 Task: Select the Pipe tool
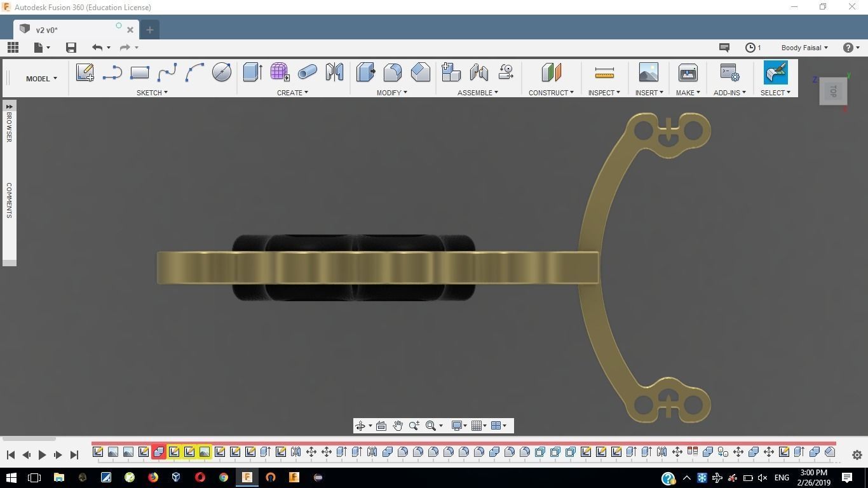[307, 72]
